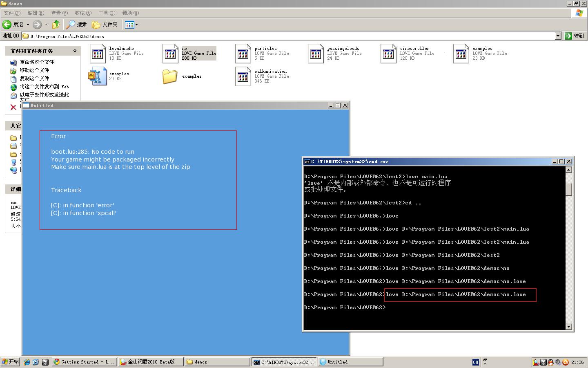
Task: Open the Views icon button
Action: [129, 25]
